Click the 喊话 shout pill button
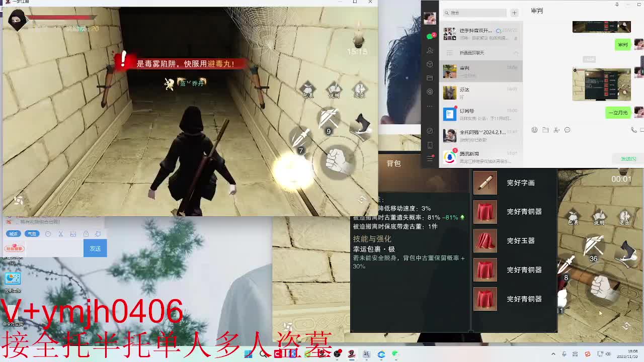Screen dimensions: 644x362 click(13, 234)
